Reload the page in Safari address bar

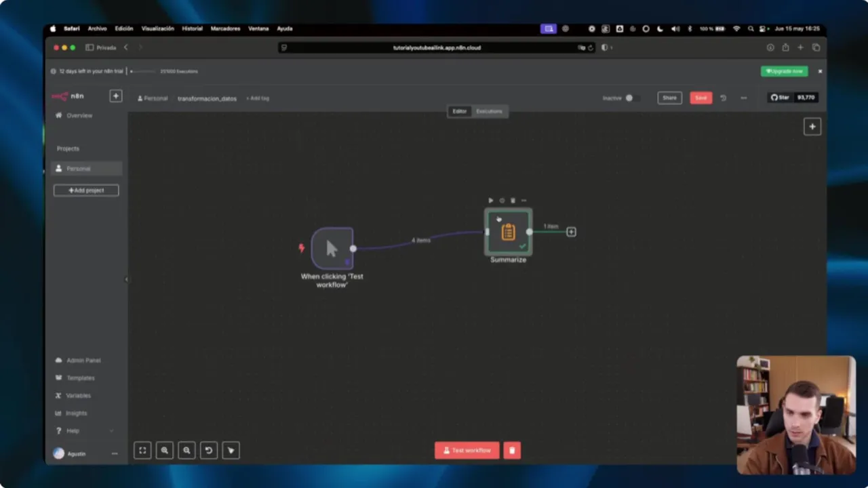(x=591, y=47)
